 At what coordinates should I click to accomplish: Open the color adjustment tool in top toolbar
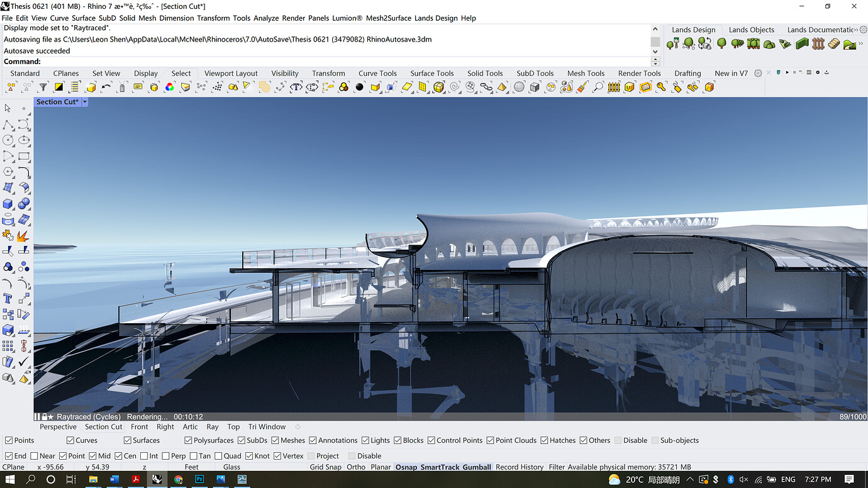[x=169, y=87]
